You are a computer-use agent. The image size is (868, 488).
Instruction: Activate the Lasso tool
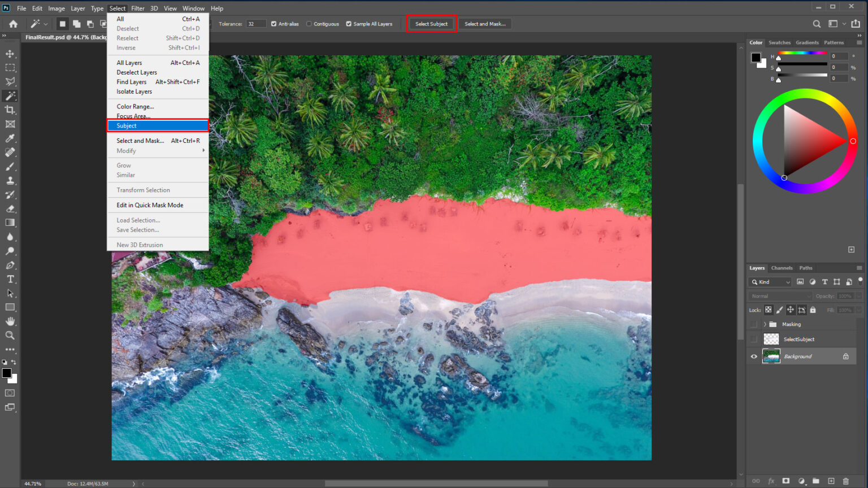tap(8, 81)
